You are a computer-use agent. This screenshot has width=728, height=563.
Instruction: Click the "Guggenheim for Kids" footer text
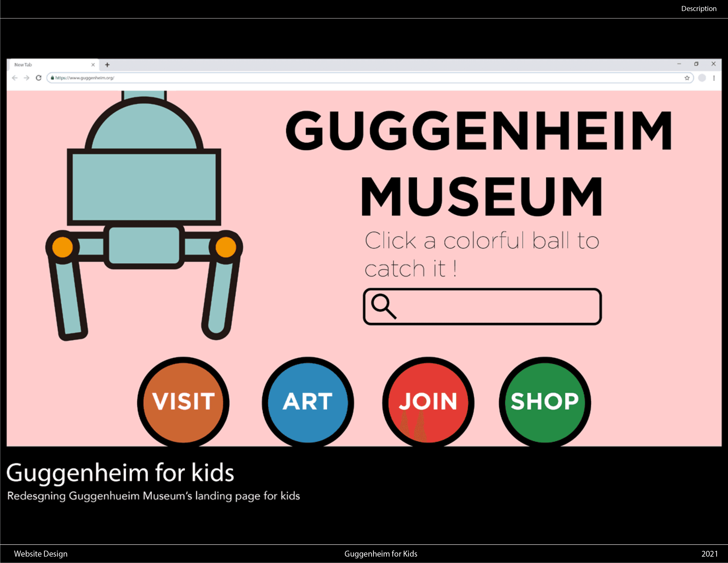click(381, 554)
